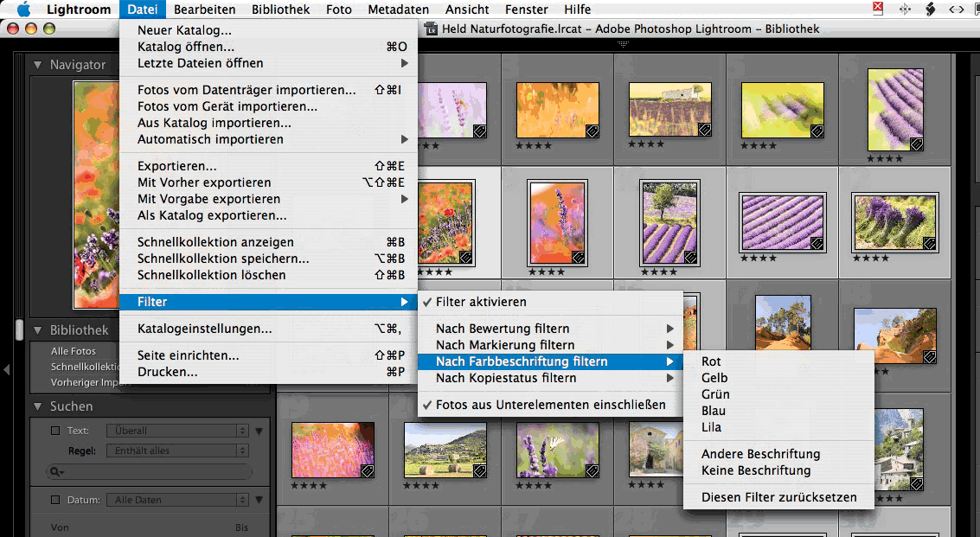Image resolution: width=980 pixels, height=537 pixels.
Task: Select Katalog öffnen menu entry
Action: (268, 46)
